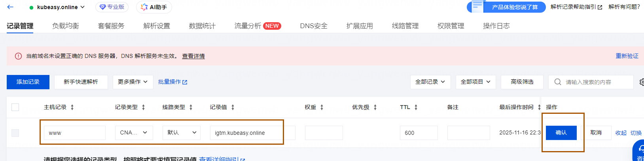Switch to the 负载均衡 tab

tap(66, 26)
